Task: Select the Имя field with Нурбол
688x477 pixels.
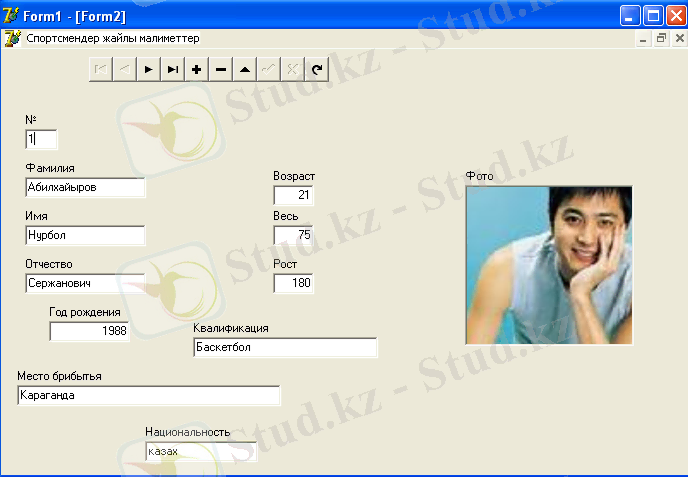Action: click(85, 235)
